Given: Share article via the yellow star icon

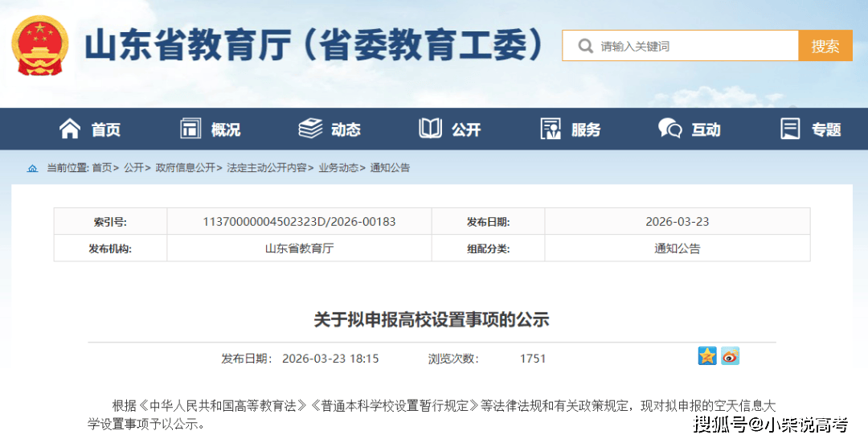Looking at the screenshot, I should tap(707, 356).
